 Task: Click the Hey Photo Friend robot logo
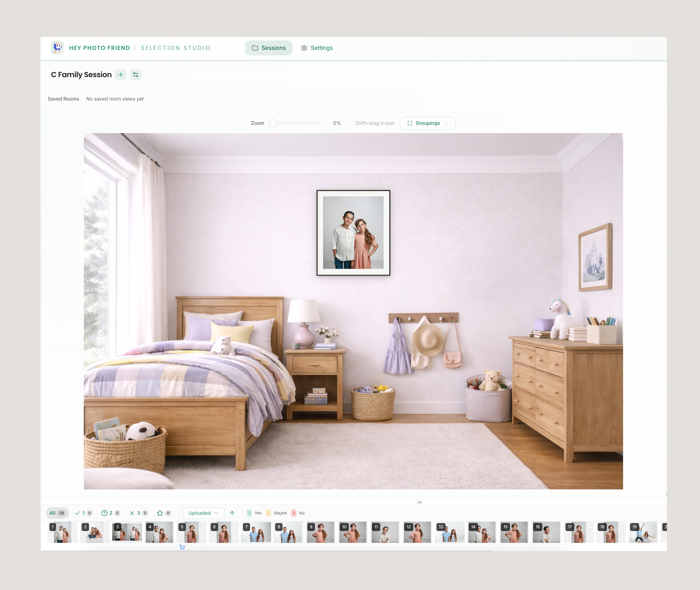click(58, 48)
